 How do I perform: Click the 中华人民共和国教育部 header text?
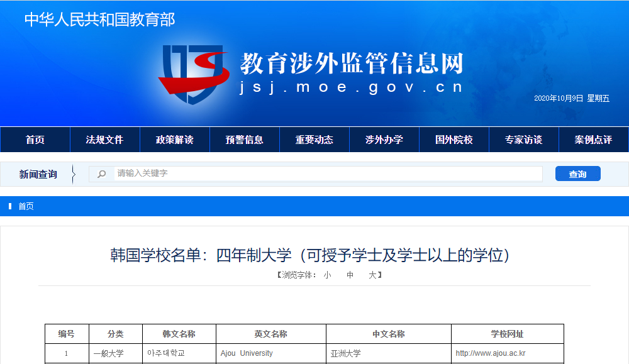(99, 19)
